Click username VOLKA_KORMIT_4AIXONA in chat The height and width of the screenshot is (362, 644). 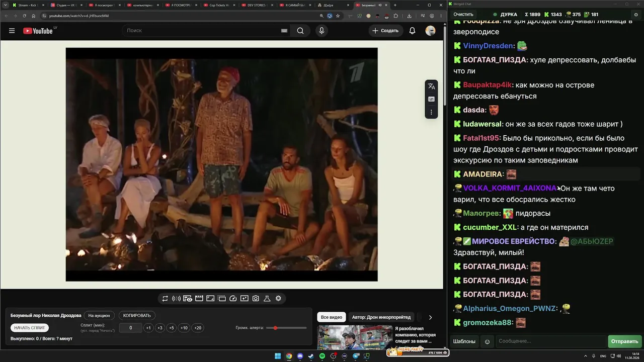coord(510,189)
